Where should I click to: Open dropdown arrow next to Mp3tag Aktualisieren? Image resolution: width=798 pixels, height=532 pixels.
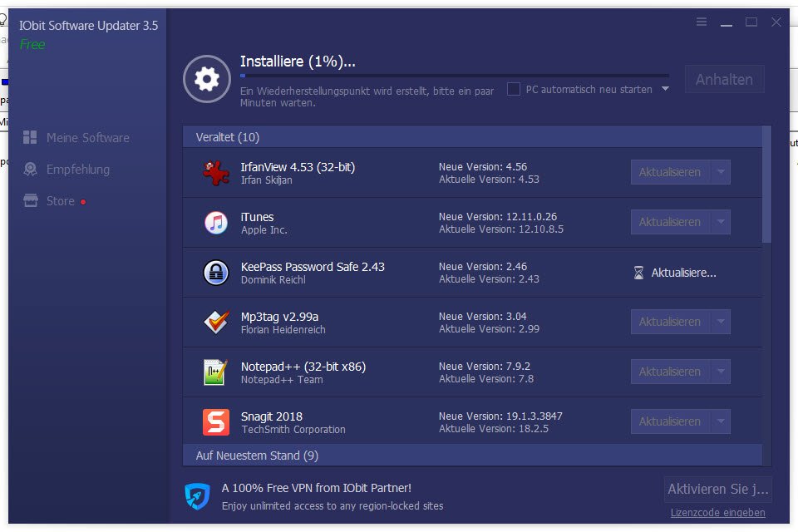pyautogui.click(x=721, y=322)
